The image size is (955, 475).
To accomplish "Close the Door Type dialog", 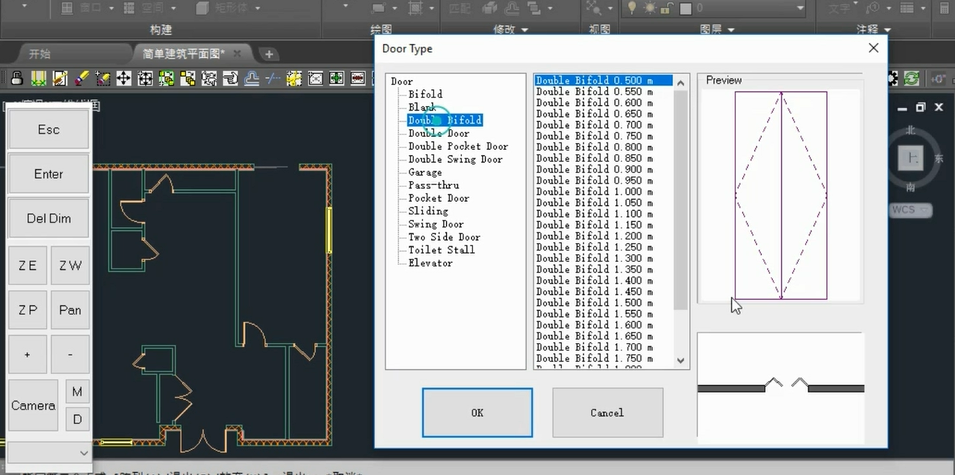I will (x=873, y=48).
